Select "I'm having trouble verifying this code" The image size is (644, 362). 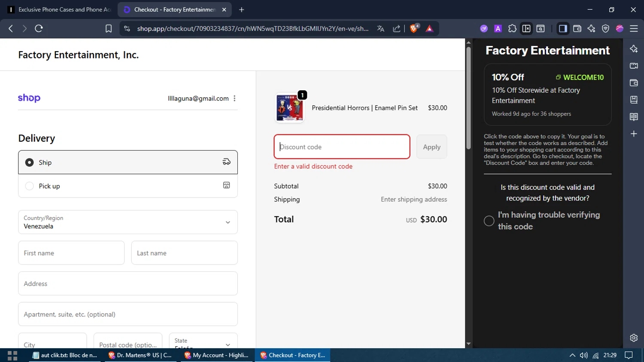click(489, 221)
